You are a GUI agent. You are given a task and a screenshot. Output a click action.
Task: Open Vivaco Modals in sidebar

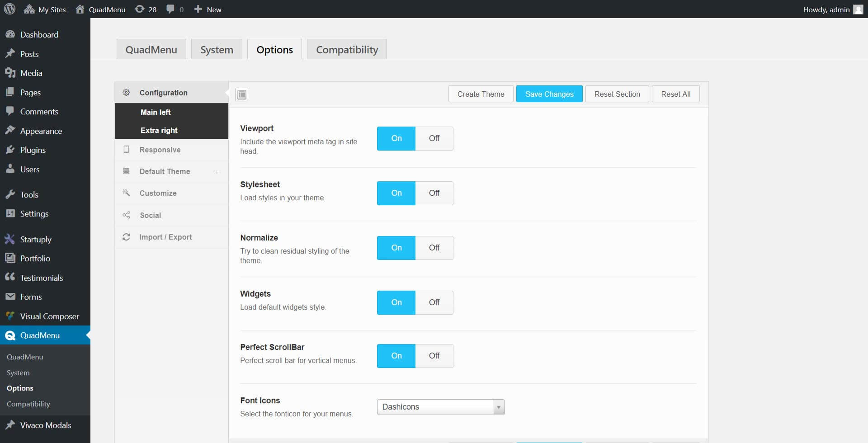(x=45, y=425)
